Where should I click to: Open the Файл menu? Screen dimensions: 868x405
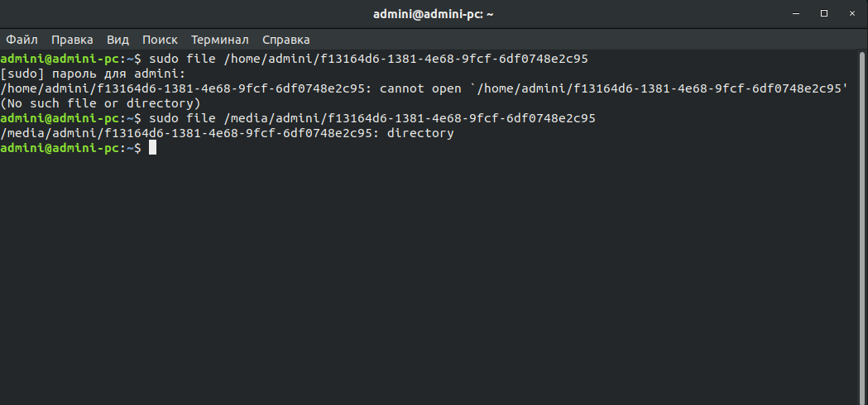click(21, 40)
